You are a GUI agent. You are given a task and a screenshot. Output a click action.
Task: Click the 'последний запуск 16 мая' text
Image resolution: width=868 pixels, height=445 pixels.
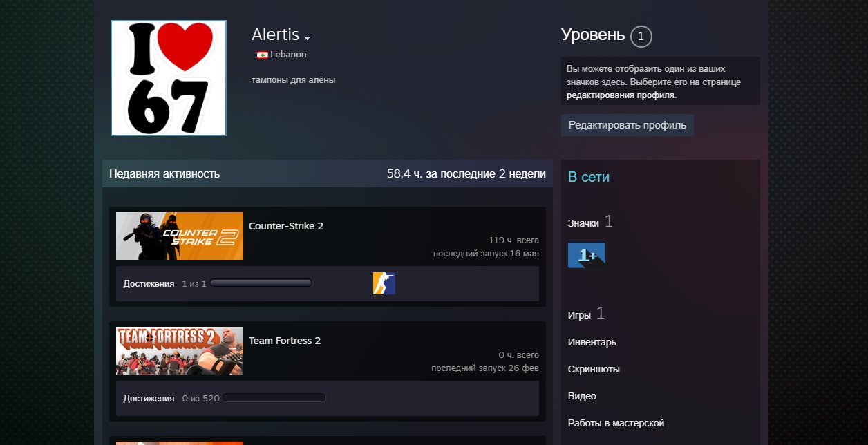(486, 254)
